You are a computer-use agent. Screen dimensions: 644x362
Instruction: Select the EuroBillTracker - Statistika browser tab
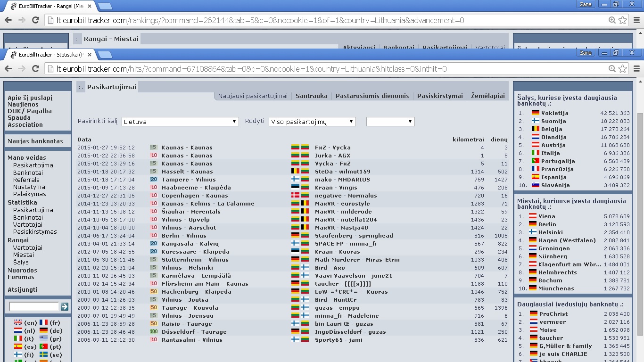[x=50, y=55]
